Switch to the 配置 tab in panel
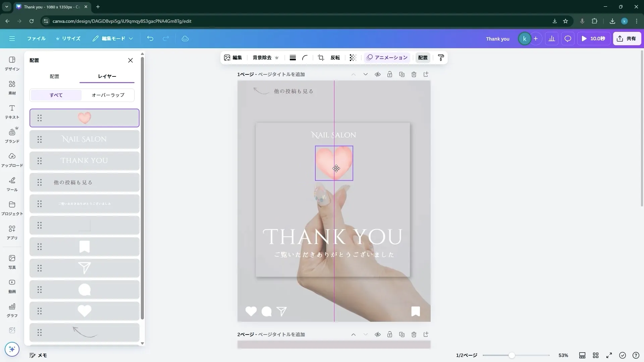 tap(54, 76)
